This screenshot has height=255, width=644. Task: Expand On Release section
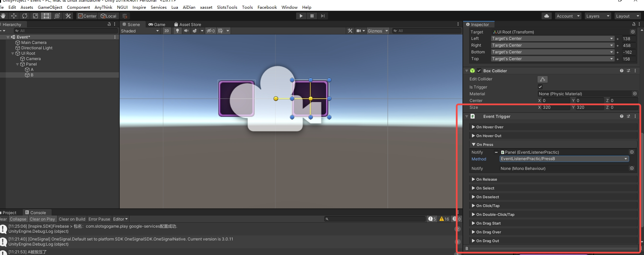553,179
